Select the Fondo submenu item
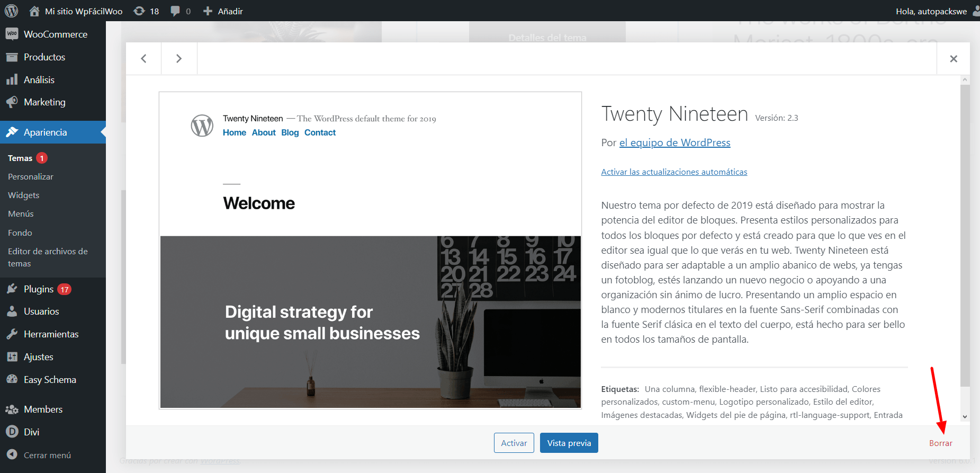 click(20, 233)
